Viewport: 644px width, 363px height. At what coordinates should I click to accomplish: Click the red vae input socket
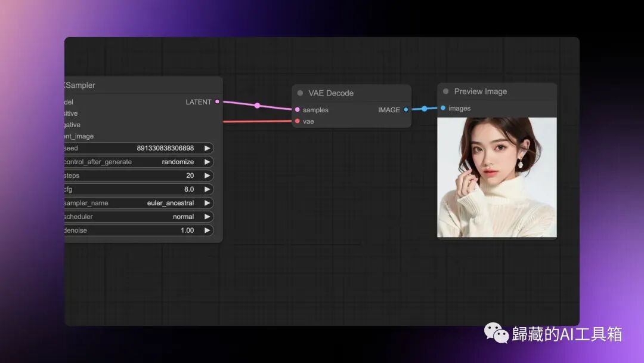pyautogui.click(x=298, y=121)
